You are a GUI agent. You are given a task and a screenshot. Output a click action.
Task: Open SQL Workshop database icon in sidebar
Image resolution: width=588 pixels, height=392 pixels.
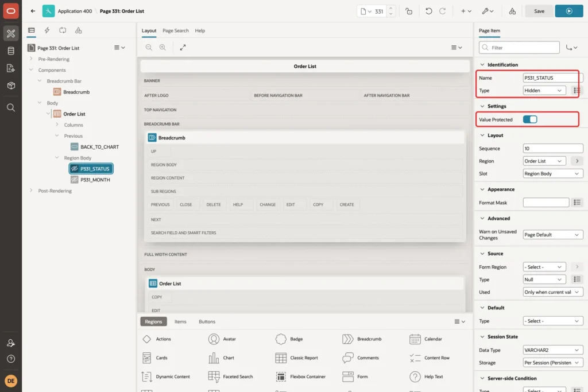[x=11, y=51]
